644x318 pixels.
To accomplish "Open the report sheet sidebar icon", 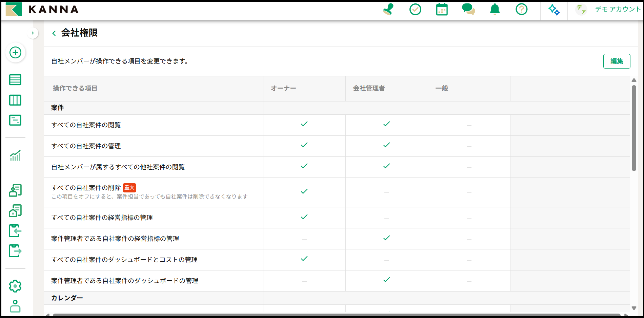I will click(15, 120).
